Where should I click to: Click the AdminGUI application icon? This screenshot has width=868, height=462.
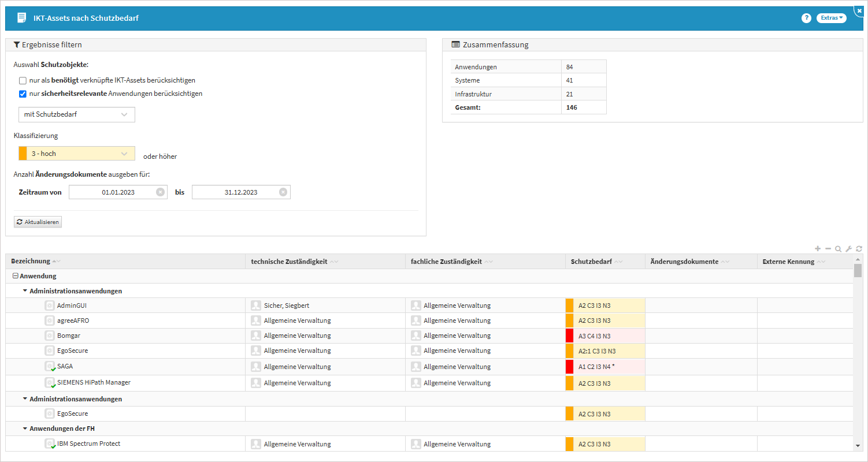click(x=50, y=305)
